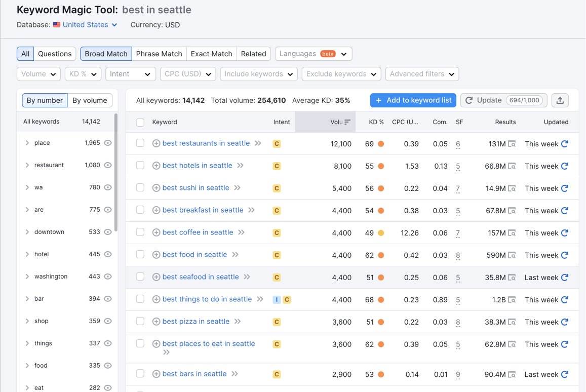The image size is (586, 392).
Task: Open double-arrow next to best sushi in seattle
Action: point(238,187)
